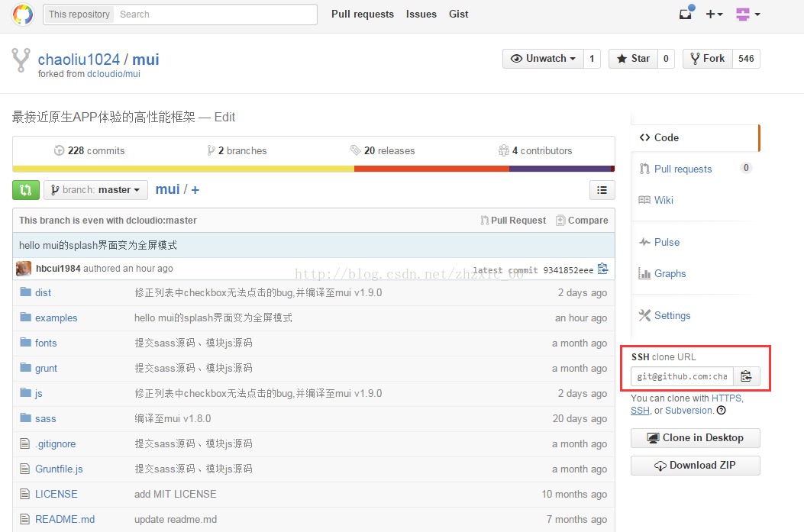The width and height of the screenshot is (804, 532).
Task: Click Compare in the branch bar
Action: 582,221
